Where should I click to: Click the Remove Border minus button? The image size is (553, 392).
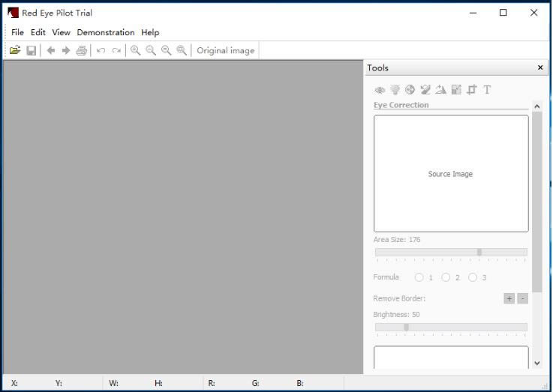(x=523, y=298)
